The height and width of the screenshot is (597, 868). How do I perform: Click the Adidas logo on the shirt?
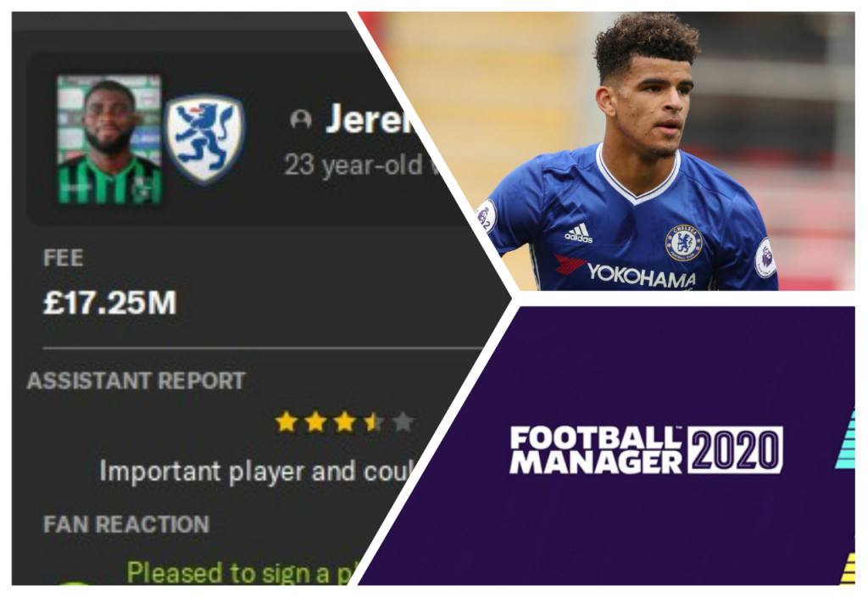tap(579, 234)
